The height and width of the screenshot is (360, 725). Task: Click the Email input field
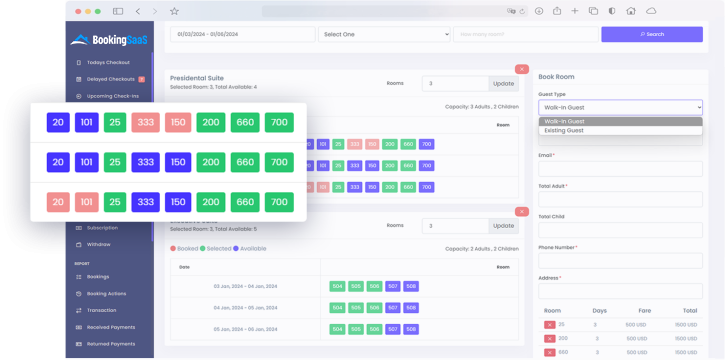click(620, 169)
